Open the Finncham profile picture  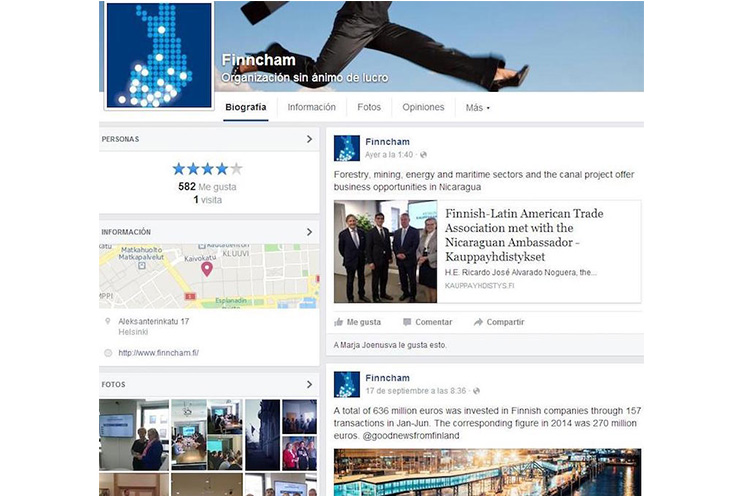point(159,55)
